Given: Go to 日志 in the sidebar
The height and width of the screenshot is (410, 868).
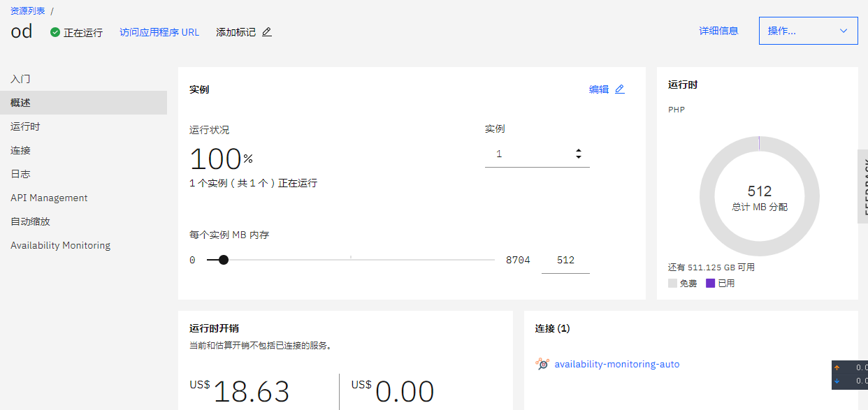Looking at the screenshot, I should click(x=20, y=174).
